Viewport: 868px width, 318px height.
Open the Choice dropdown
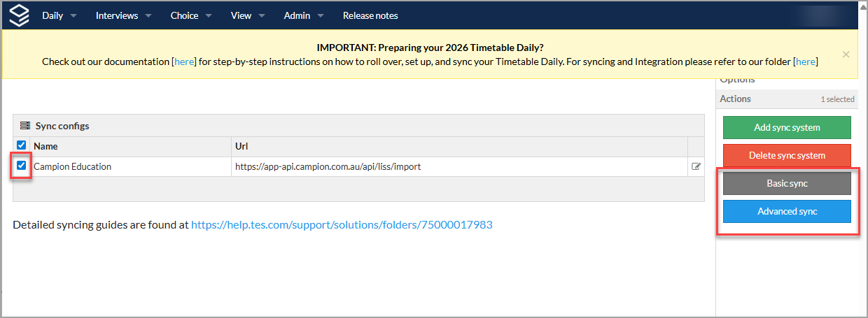pos(191,15)
